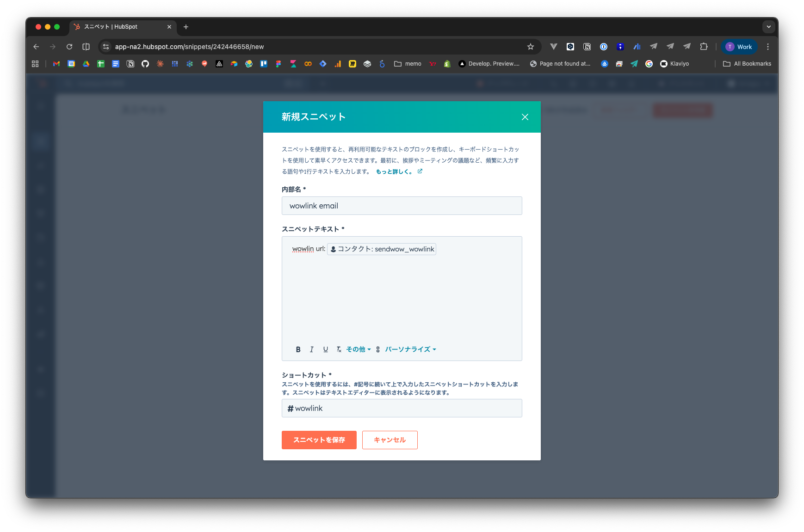This screenshot has height=532, width=804.
Task: Open the GitHub bookmark
Action: (x=145, y=64)
